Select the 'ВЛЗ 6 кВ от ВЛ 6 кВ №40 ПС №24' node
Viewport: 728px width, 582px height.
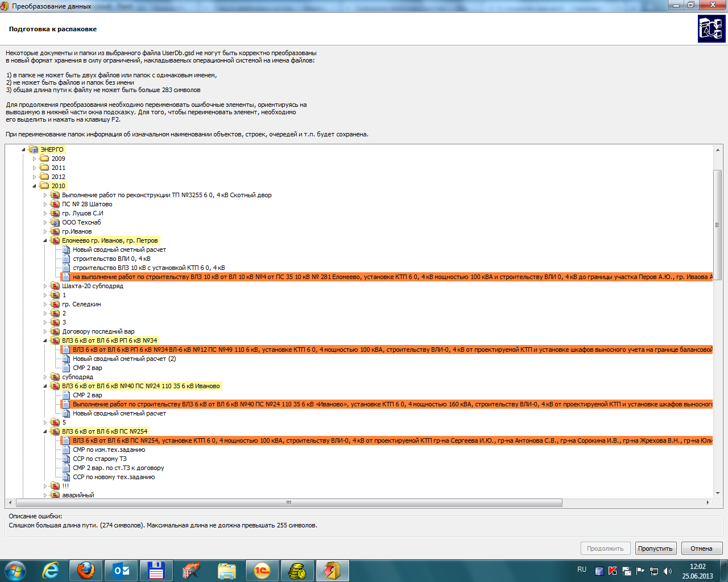(x=141, y=386)
